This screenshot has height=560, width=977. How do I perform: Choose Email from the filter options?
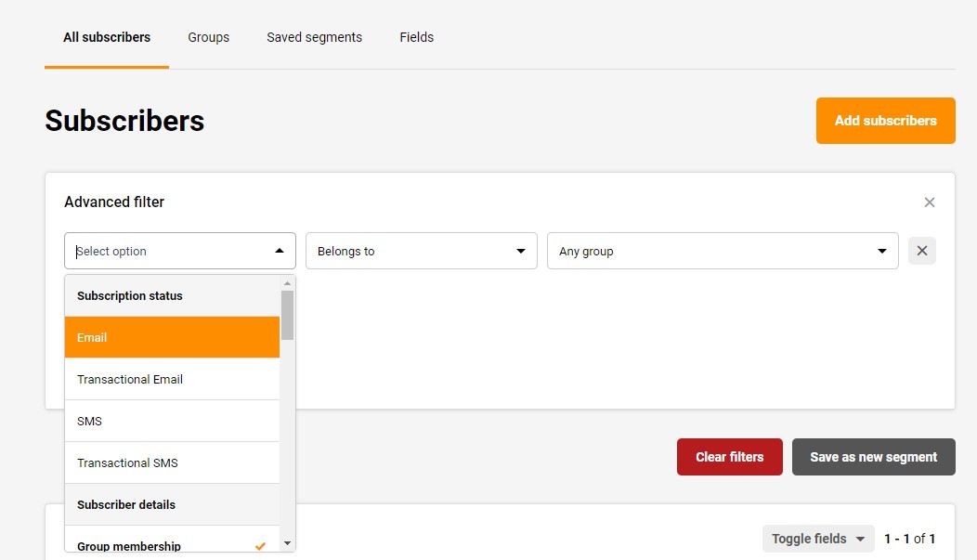[x=172, y=337]
